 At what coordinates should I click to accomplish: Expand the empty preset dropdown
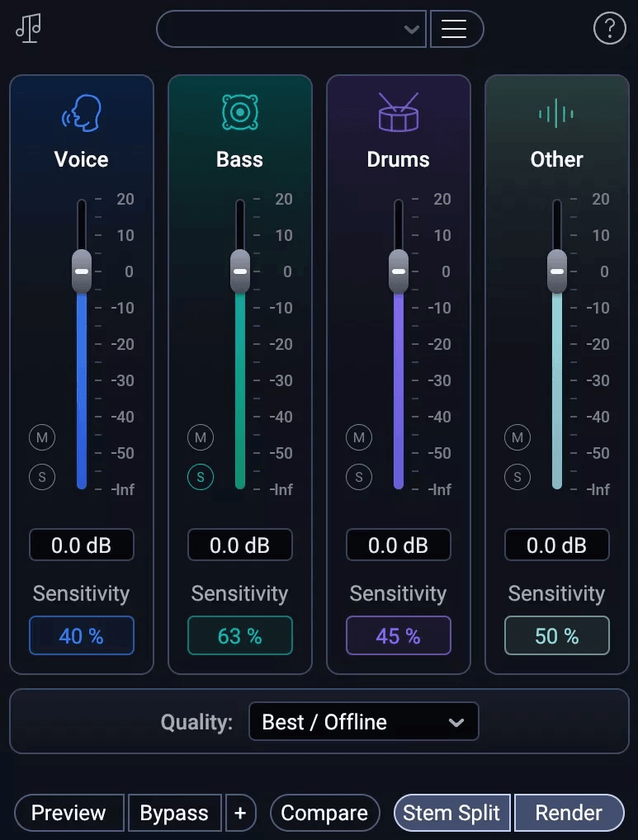[291, 29]
